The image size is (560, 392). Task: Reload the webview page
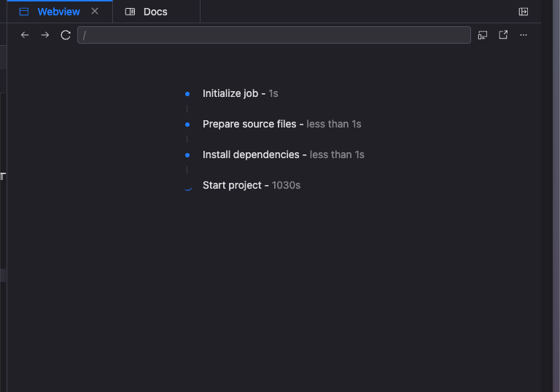coord(66,35)
